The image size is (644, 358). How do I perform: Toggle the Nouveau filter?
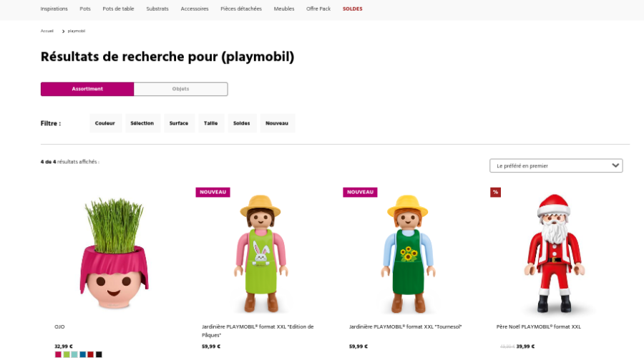coord(277,123)
